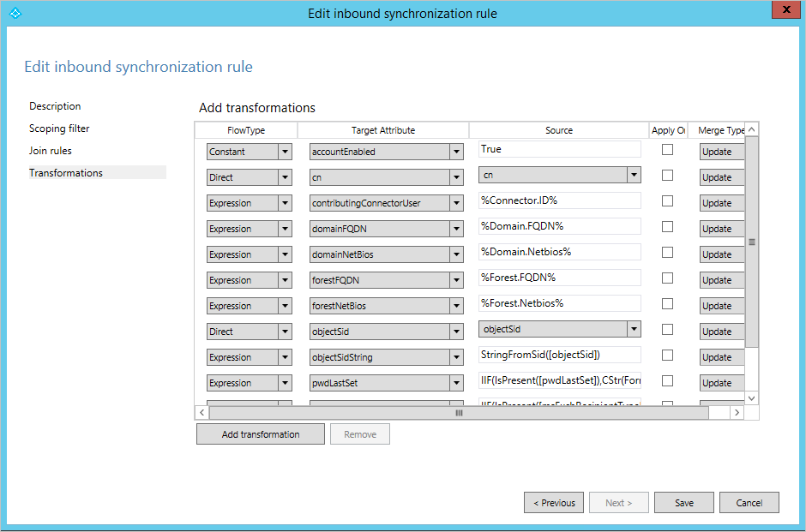Image resolution: width=806 pixels, height=532 pixels.
Task: Save the synchronization rule
Action: coord(683,503)
